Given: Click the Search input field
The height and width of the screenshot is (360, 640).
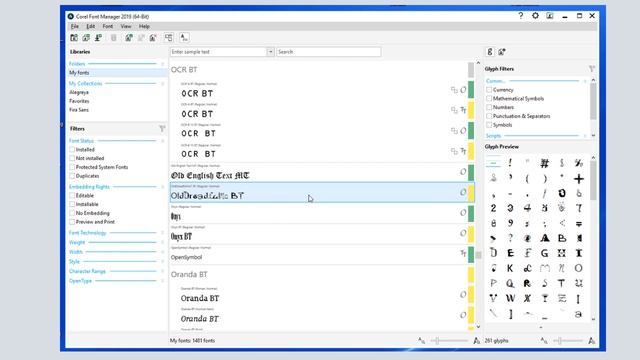Looking at the screenshot, I should pyautogui.click(x=329, y=52).
